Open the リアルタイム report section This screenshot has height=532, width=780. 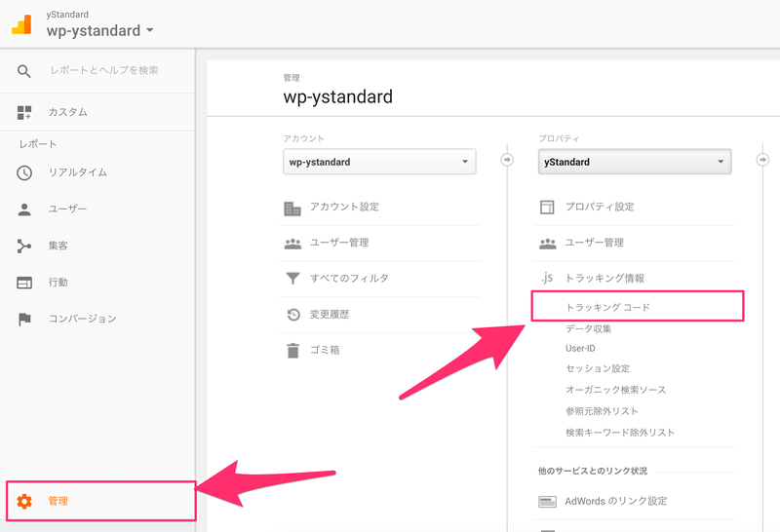coord(78,172)
